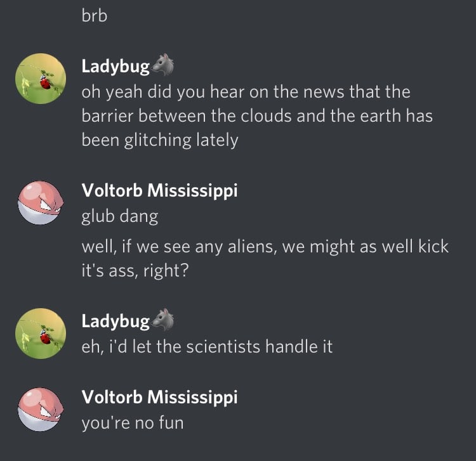Click the "been glitching lately" line
This screenshot has width=476, height=461.
coord(160,140)
